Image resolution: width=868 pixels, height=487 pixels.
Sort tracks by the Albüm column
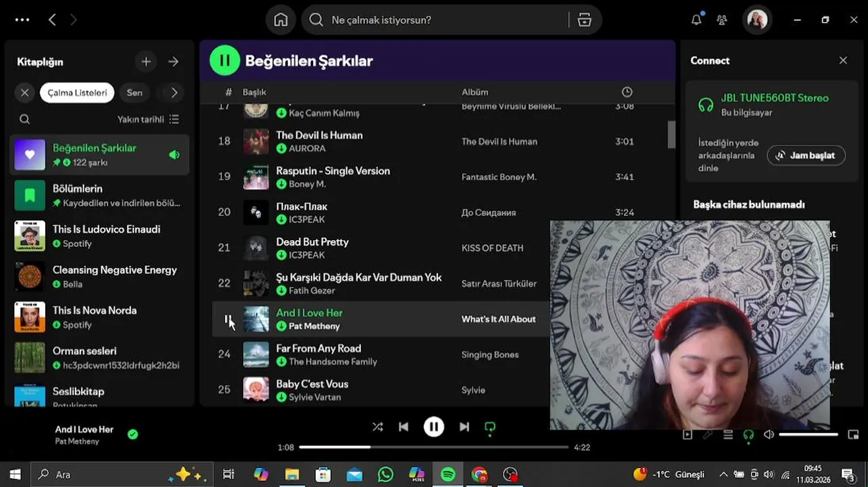(x=475, y=92)
